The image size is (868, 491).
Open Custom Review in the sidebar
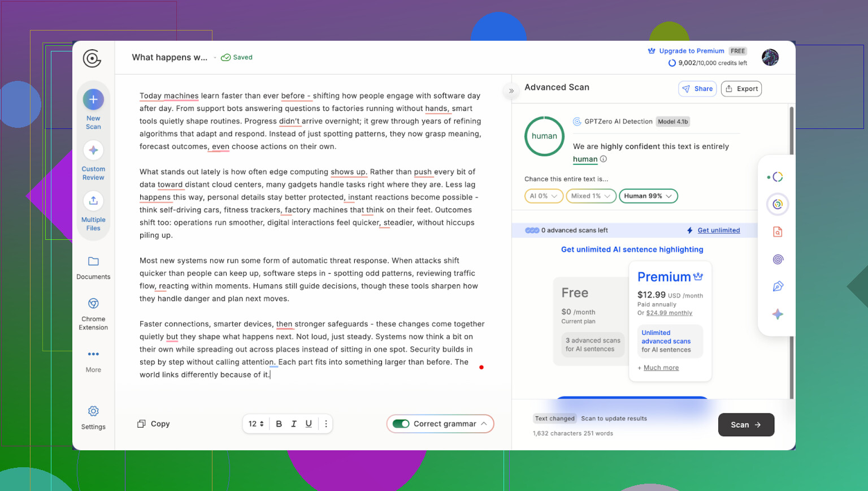(x=93, y=151)
